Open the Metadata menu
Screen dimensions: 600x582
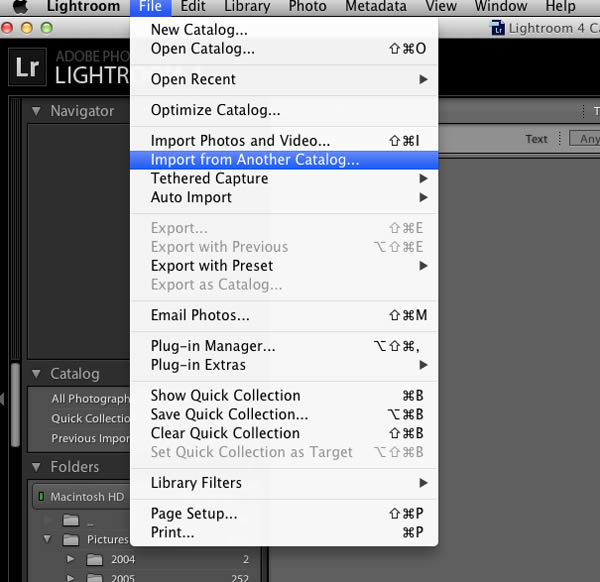(x=376, y=7)
